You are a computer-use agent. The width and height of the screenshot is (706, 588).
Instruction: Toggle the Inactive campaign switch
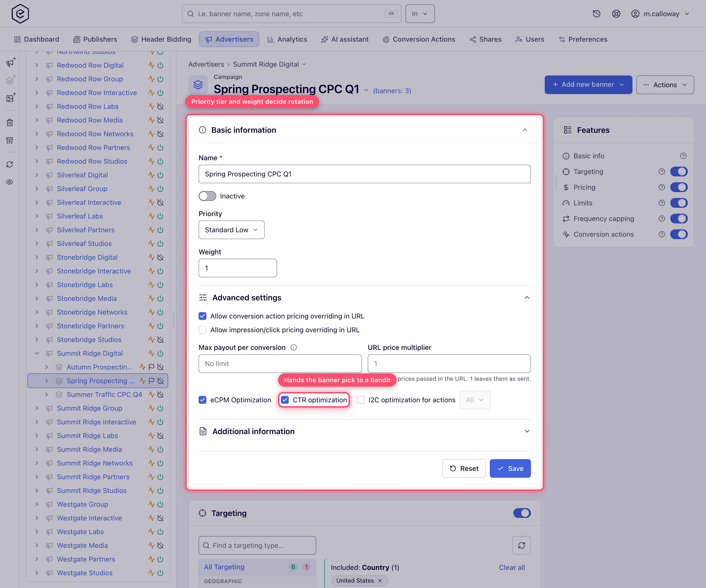pyautogui.click(x=207, y=196)
